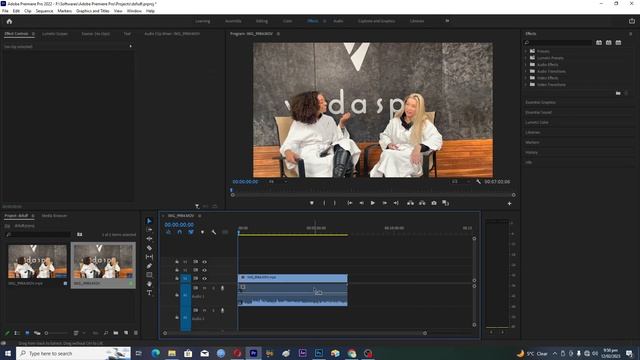Mute the Audio 1 track
Viewport: 640px width, 360px height.
pos(204,288)
